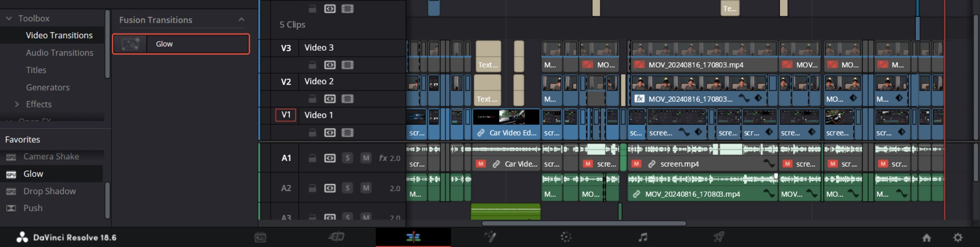Switch to the Cut page
The width and height of the screenshot is (980, 247).
pos(336,237)
